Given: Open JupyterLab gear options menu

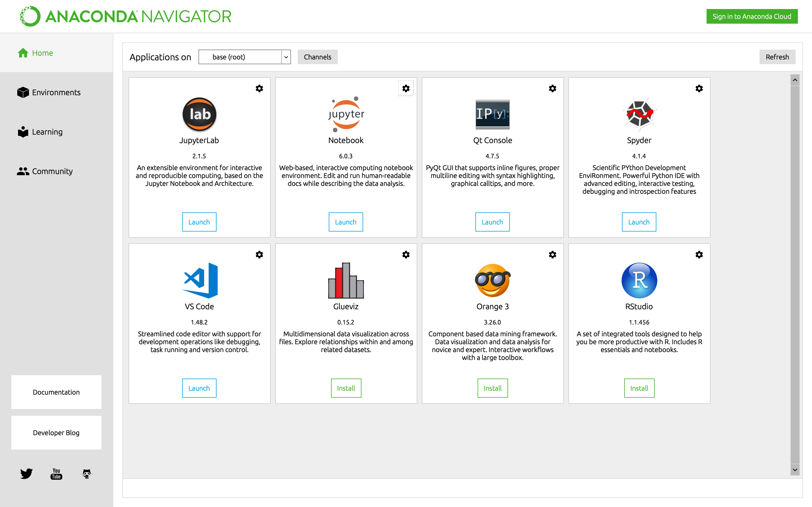Looking at the screenshot, I should click(259, 88).
